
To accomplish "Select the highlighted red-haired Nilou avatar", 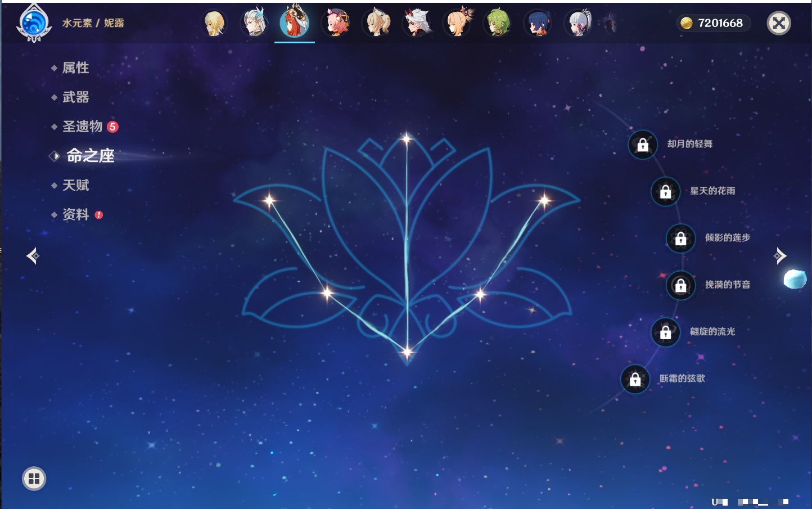I will click(x=294, y=22).
